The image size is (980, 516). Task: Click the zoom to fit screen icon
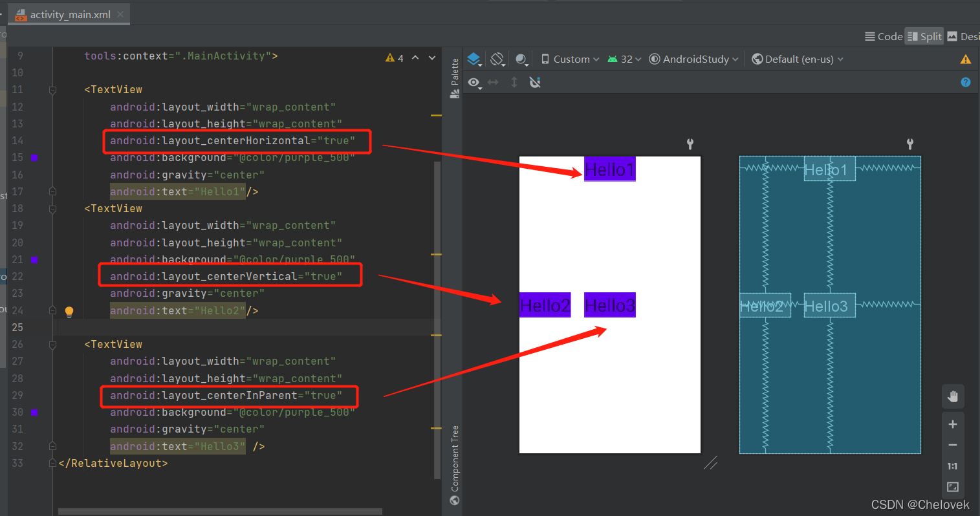coord(953,487)
